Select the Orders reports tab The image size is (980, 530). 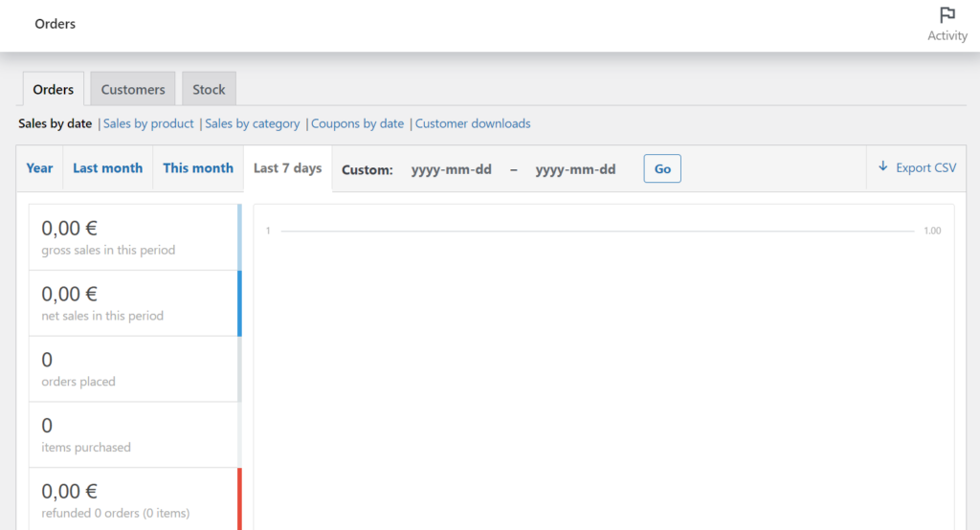(x=54, y=89)
